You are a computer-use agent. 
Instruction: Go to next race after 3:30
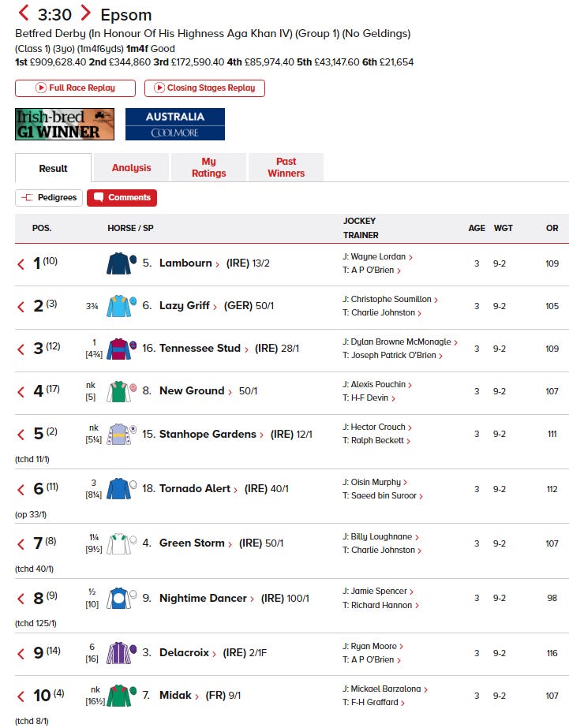coord(85,13)
